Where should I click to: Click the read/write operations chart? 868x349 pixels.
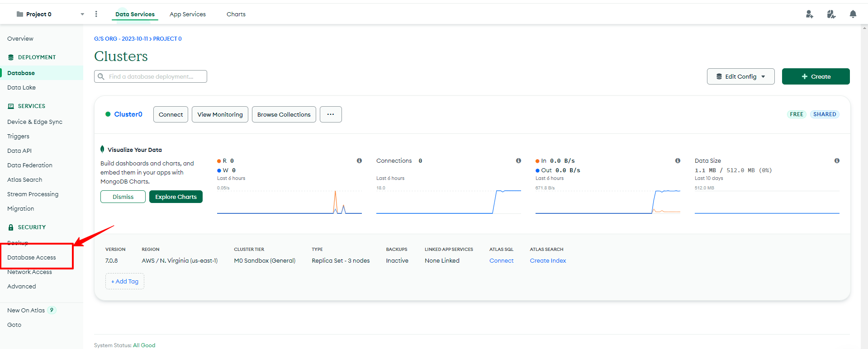point(289,201)
